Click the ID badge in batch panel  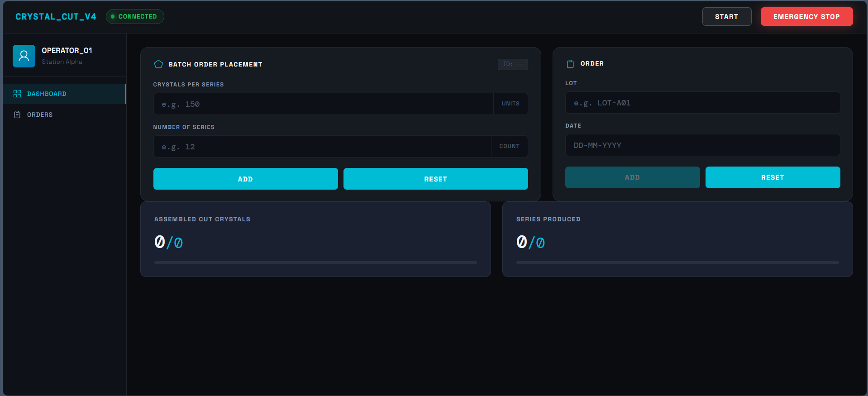(x=513, y=64)
